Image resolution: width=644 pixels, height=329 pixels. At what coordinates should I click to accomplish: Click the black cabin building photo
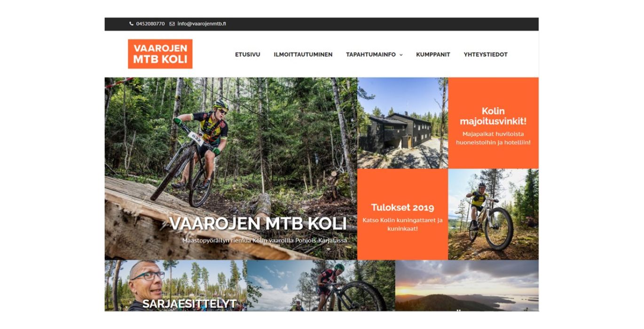point(402,123)
